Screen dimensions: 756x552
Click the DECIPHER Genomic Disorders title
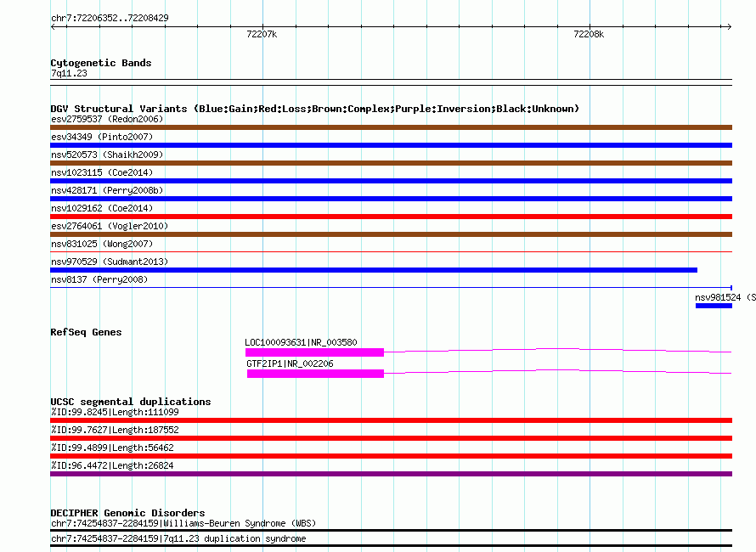coord(127,513)
